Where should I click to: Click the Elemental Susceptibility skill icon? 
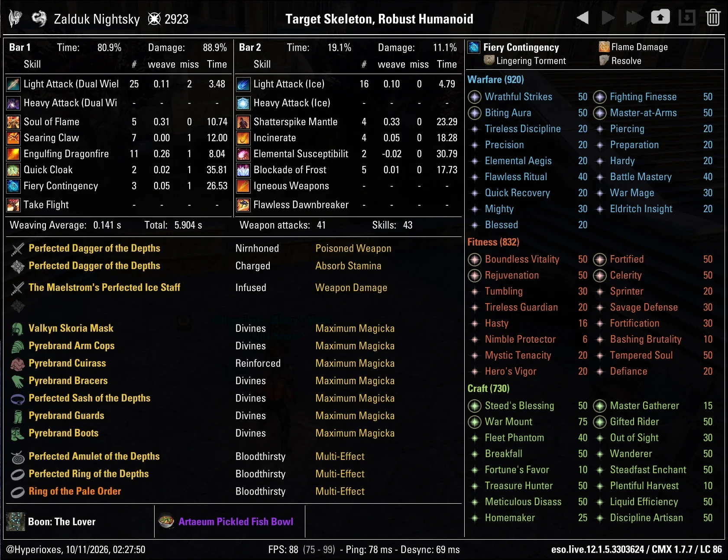click(x=243, y=154)
